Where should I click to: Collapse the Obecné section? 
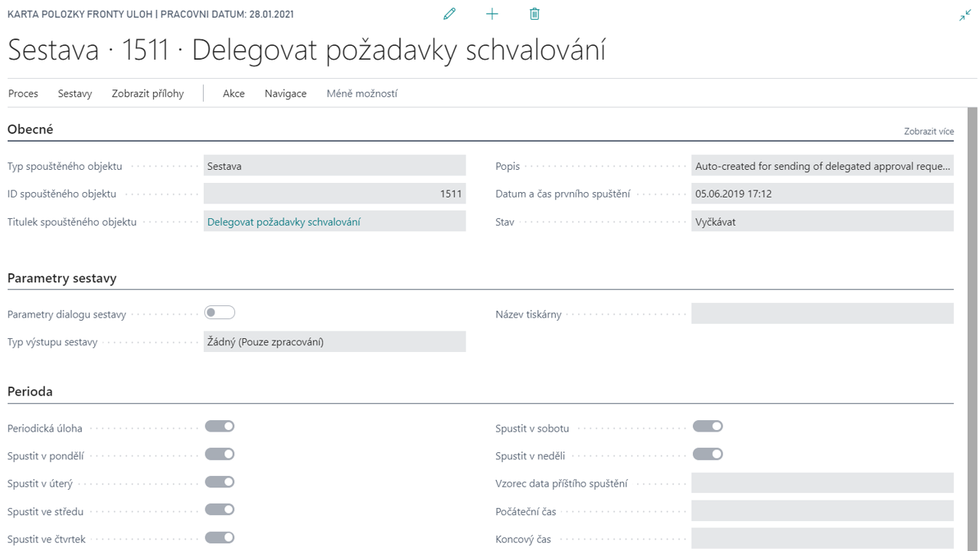(x=30, y=129)
